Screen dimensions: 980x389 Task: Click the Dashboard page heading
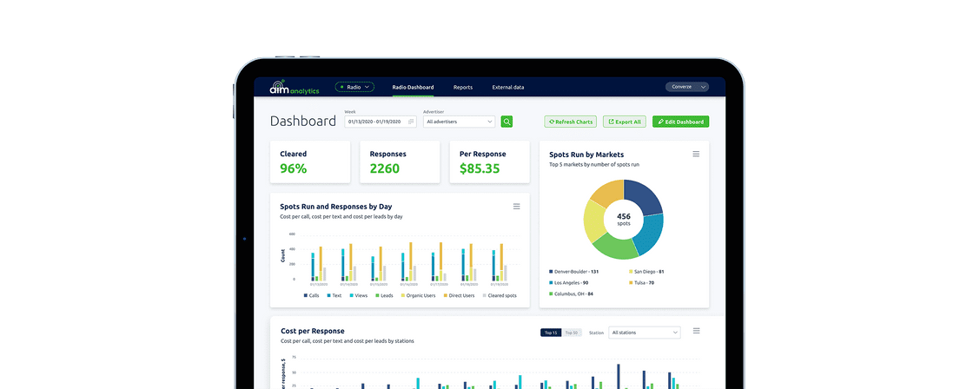[x=303, y=122]
